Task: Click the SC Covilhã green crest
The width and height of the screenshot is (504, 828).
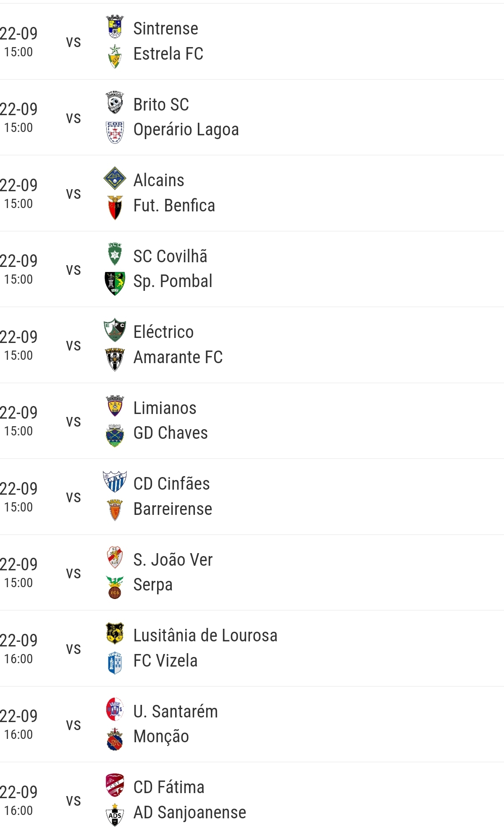Action: point(115,254)
